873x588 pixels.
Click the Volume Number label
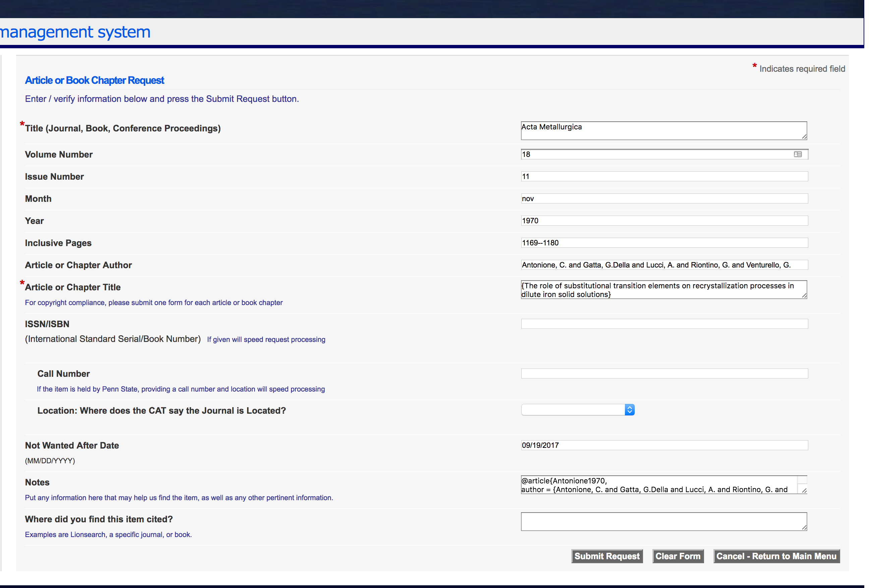click(x=58, y=155)
